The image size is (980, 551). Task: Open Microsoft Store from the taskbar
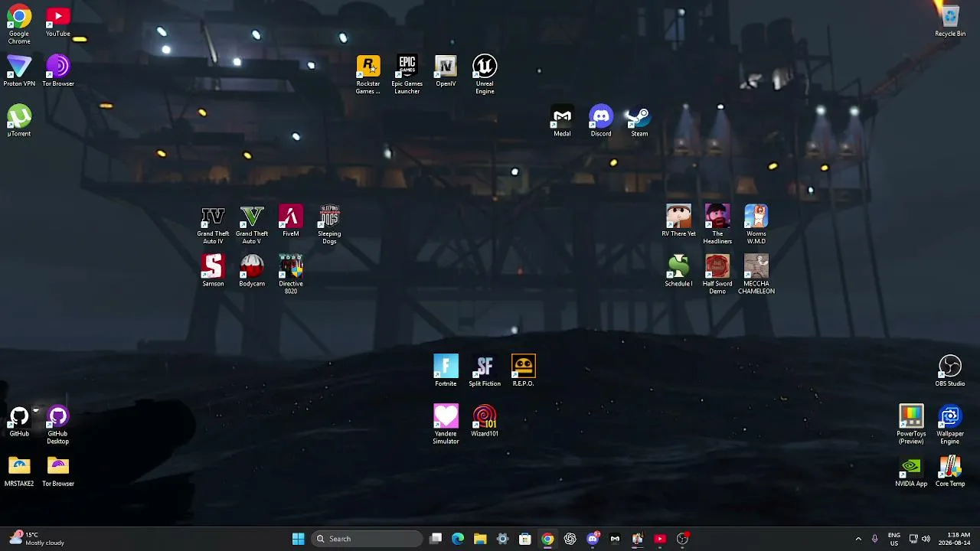[x=525, y=539]
